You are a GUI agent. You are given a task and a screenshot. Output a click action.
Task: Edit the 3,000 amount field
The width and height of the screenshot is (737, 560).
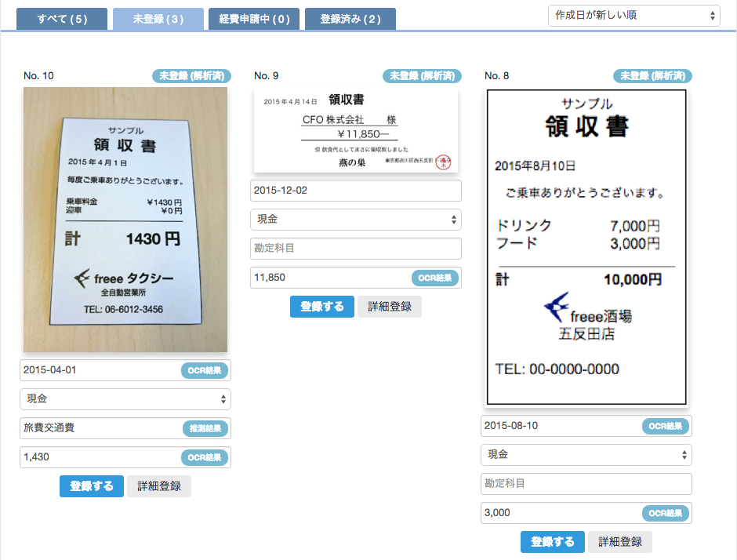point(586,513)
